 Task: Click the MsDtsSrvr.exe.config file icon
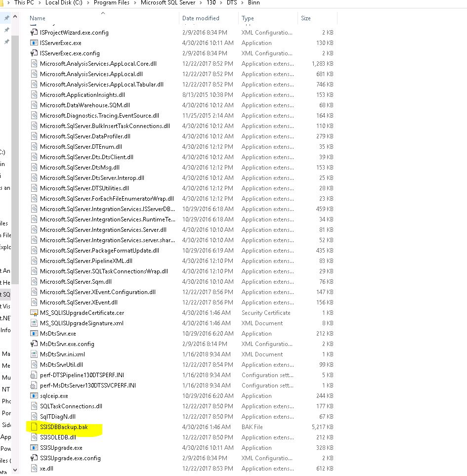(x=34, y=344)
